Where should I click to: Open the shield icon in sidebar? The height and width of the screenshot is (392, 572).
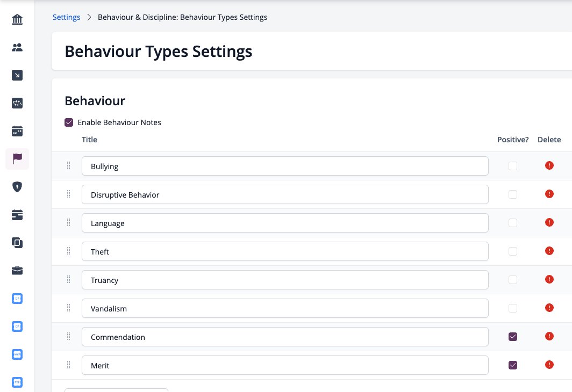pos(17,187)
